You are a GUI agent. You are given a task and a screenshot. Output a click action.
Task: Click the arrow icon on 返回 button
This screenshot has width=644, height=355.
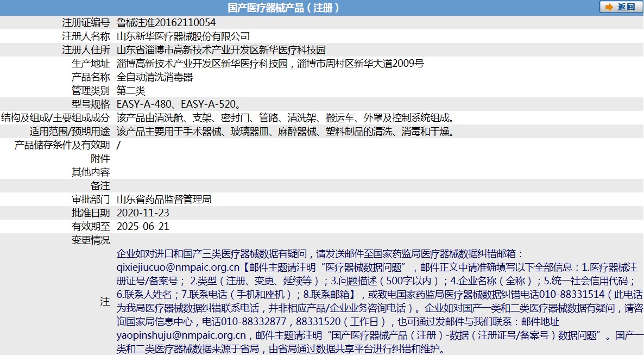tap(610, 7)
